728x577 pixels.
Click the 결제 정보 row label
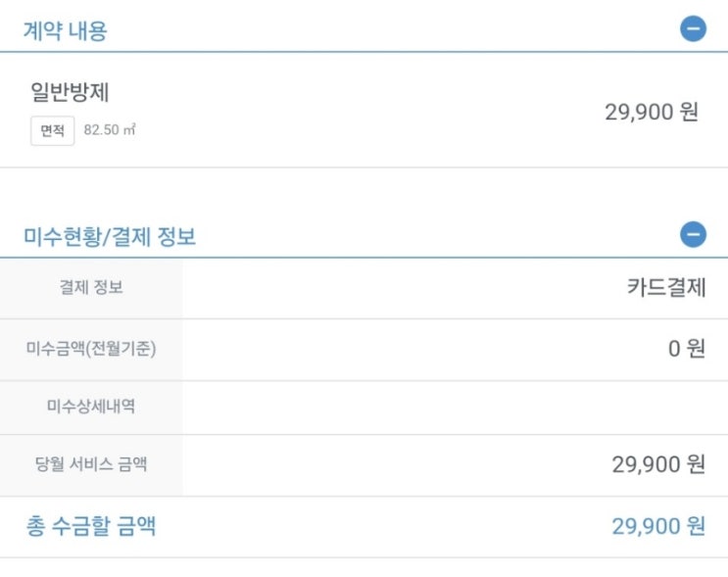click(91, 288)
